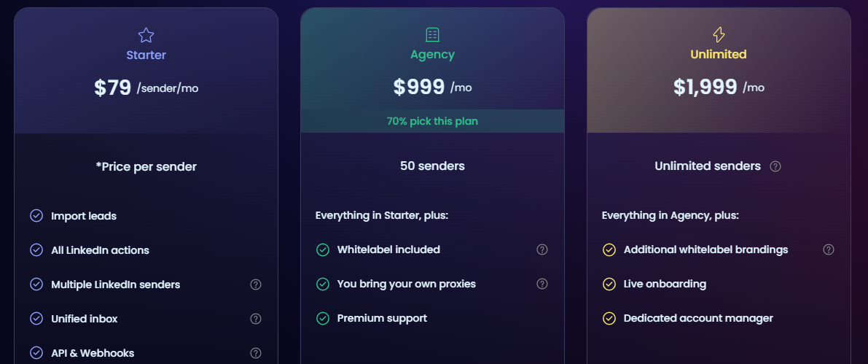Open help tooltip for Multiple LinkedIn senders

pos(256,284)
